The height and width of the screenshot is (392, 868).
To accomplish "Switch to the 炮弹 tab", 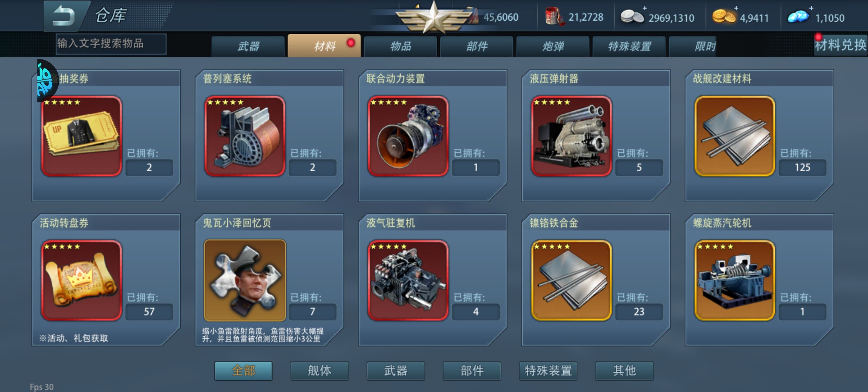I will [553, 46].
